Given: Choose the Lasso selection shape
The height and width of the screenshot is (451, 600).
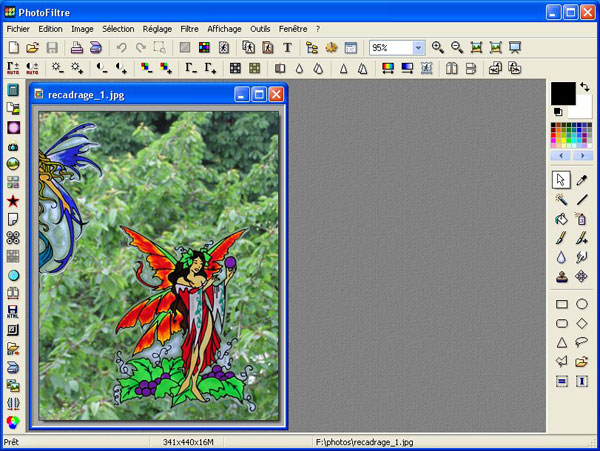Looking at the screenshot, I should [x=582, y=342].
